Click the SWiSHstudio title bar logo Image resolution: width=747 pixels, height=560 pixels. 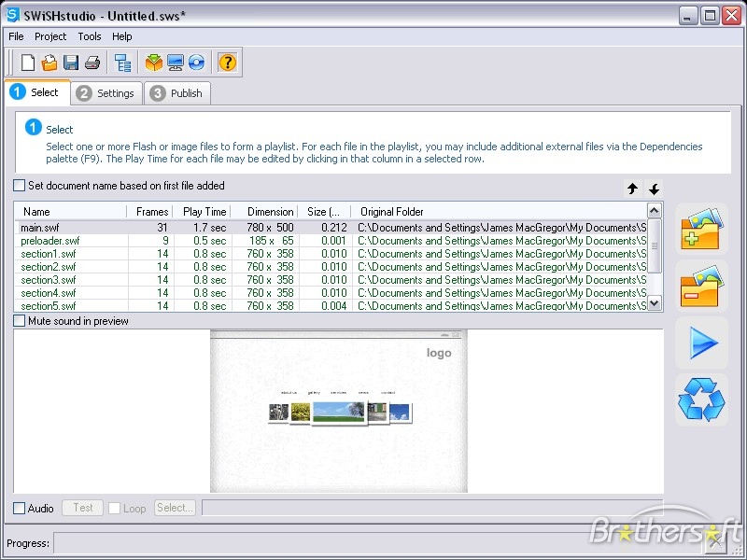[12, 15]
